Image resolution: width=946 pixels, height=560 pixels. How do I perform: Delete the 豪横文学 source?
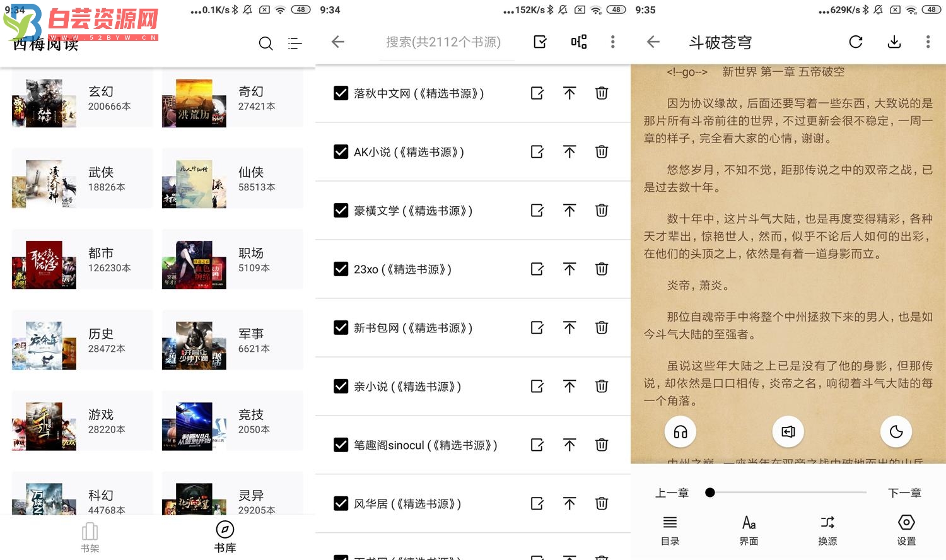click(602, 211)
